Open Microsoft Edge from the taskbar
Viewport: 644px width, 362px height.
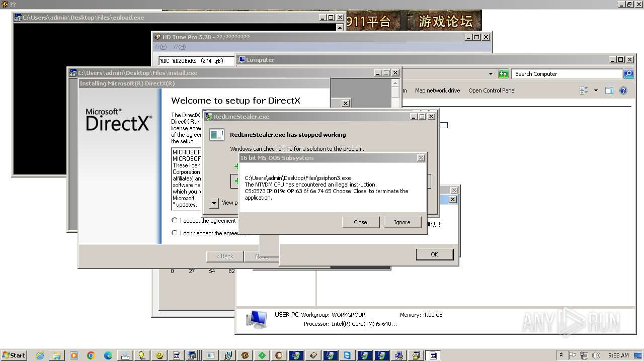[x=108, y=355]
